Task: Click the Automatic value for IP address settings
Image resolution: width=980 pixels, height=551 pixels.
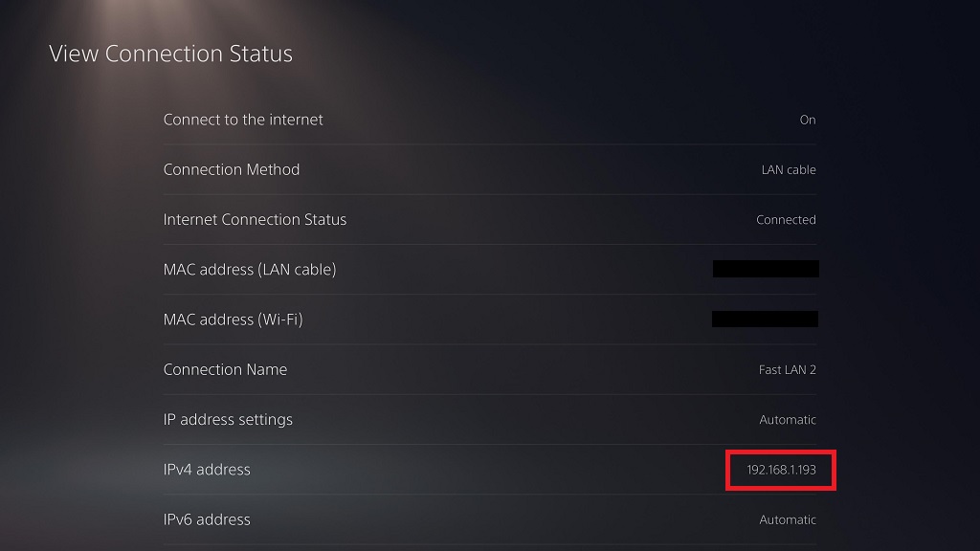Action: 788,419
